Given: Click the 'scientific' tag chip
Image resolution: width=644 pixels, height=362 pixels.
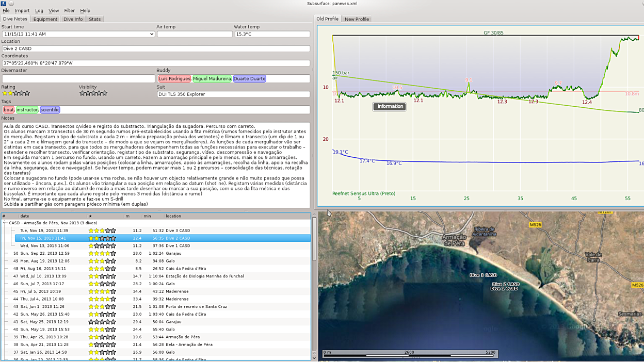Looking at the screenshot, I should pos(50,110).
